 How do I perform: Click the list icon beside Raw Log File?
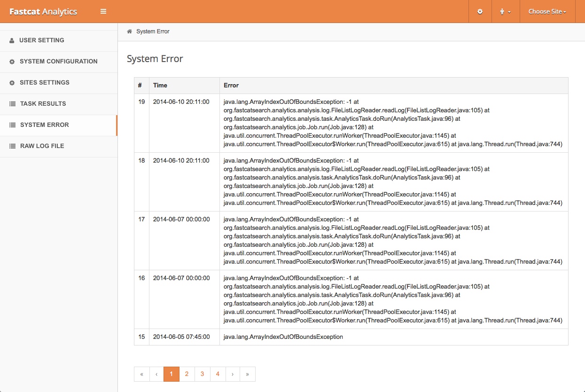pos(12,146)
